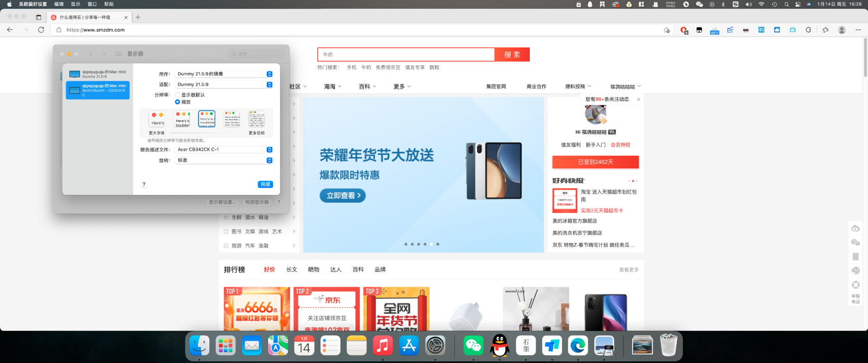Screen dimensions: 868x363
Task: Open the AdBlock red hand extension
Action: coord(684,30)
